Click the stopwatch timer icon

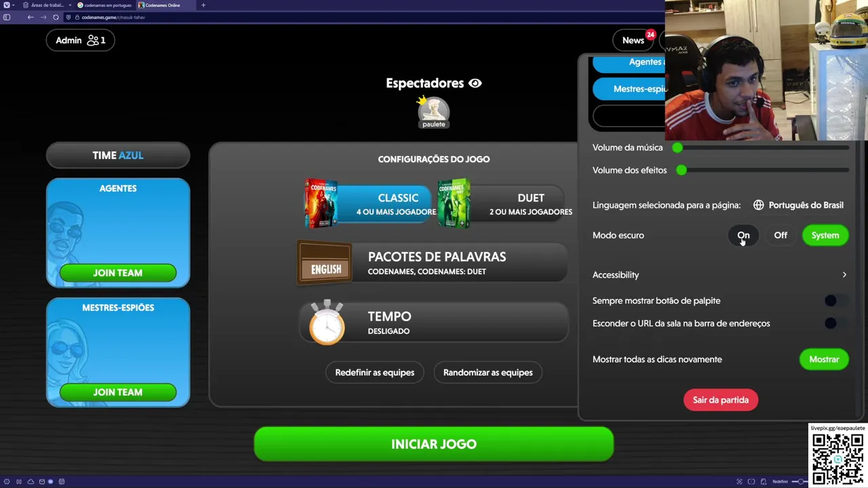coord(327,323)
